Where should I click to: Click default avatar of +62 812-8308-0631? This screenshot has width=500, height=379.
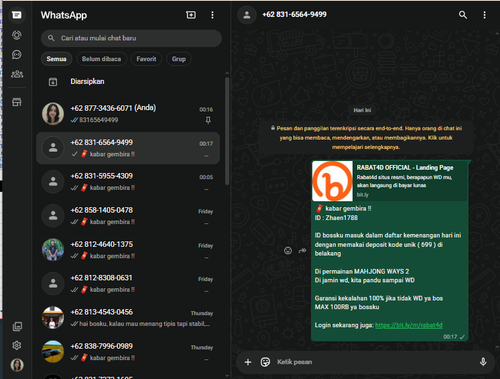click(x=53, y=284)
